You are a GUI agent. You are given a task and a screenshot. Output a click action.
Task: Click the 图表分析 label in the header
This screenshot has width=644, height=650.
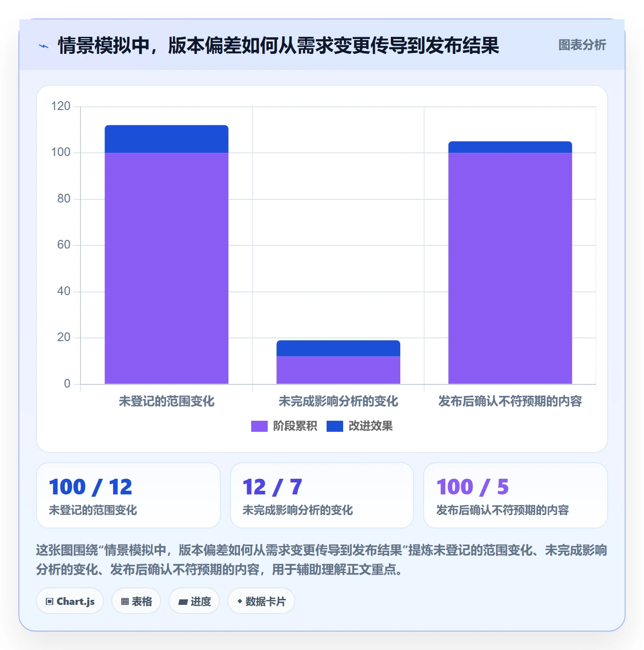582,45
